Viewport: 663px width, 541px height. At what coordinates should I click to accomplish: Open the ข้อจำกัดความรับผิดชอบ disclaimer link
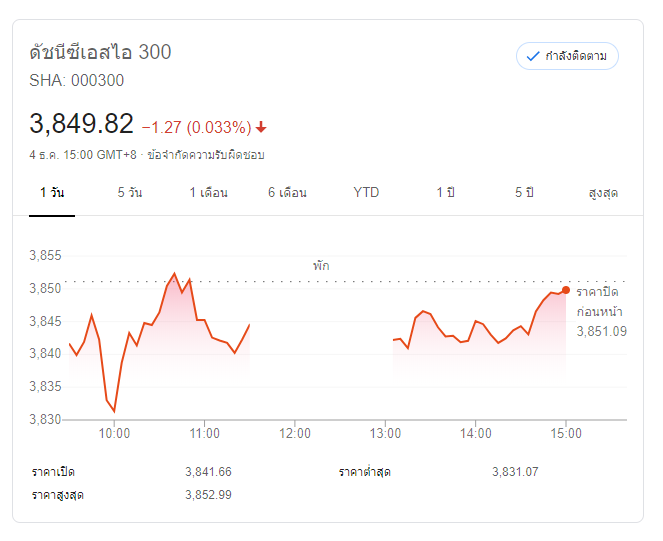pyautogui.click(x=205, y=155)
